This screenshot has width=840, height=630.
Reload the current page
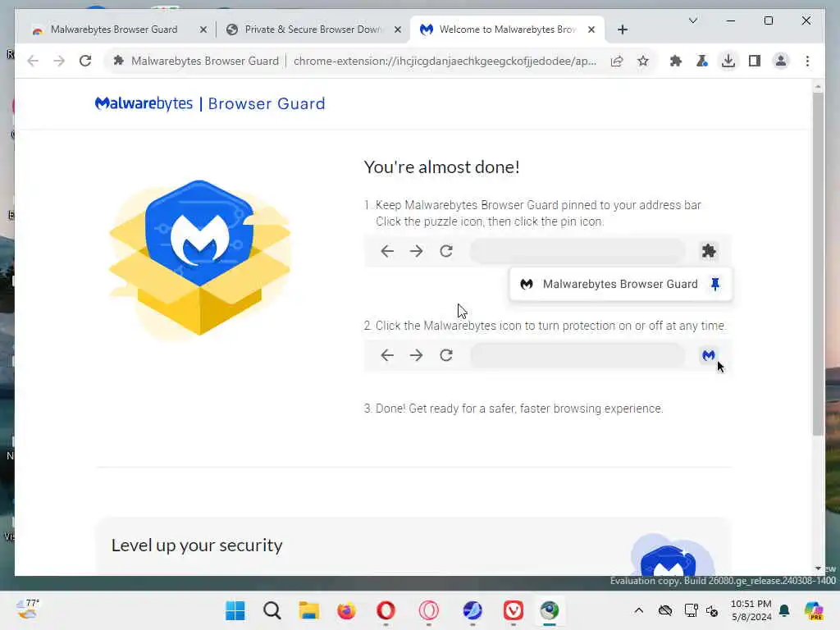(85, 61)
